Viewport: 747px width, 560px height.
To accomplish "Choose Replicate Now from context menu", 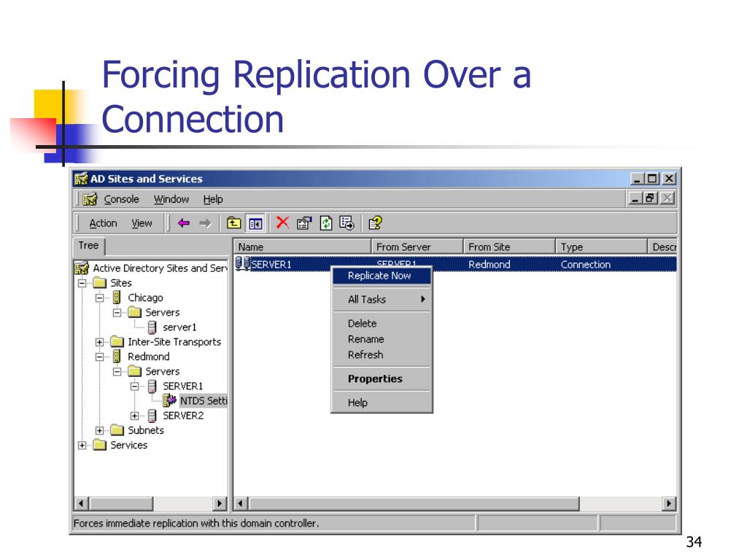I will click(x=382, y=276).
